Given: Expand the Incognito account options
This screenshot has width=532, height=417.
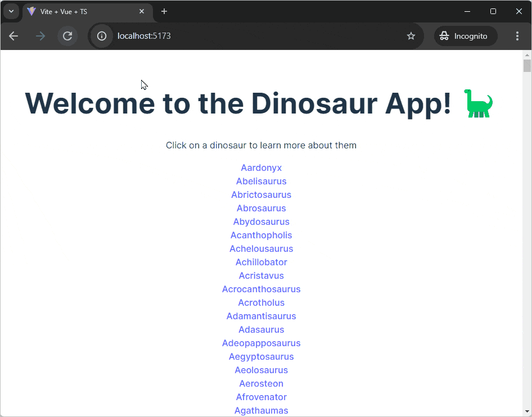Looking at the screenshot, I should (466, 35).
